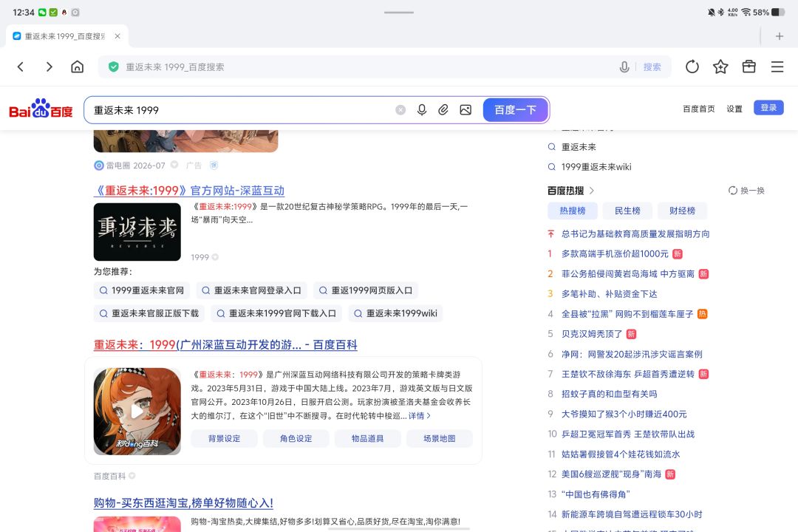This screenshot has width=798, height=532.
Task: Open hot item 贝克汉姆秃顶了
Action: pyautogui.click(x=591, y=334)
